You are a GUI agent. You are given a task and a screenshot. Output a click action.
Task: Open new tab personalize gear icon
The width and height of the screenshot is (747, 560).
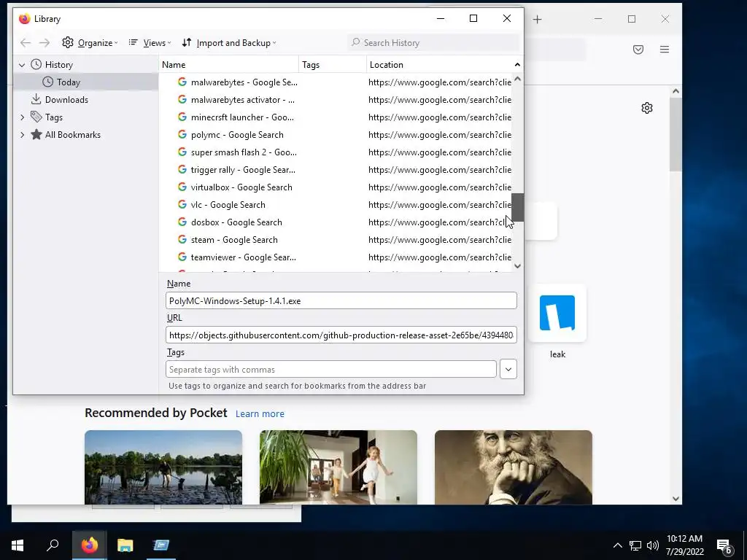tap(647, 108)
